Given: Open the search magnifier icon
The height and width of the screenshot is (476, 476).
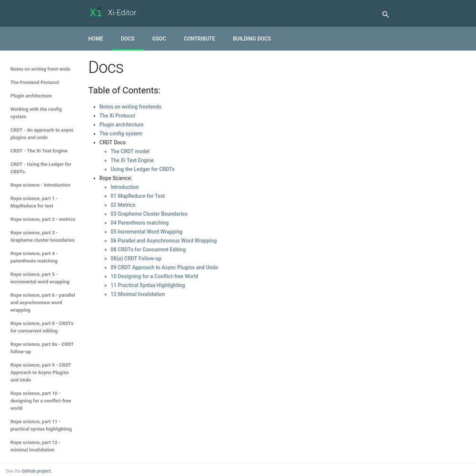Looking at the screenshot, I should tap(385, 14).
